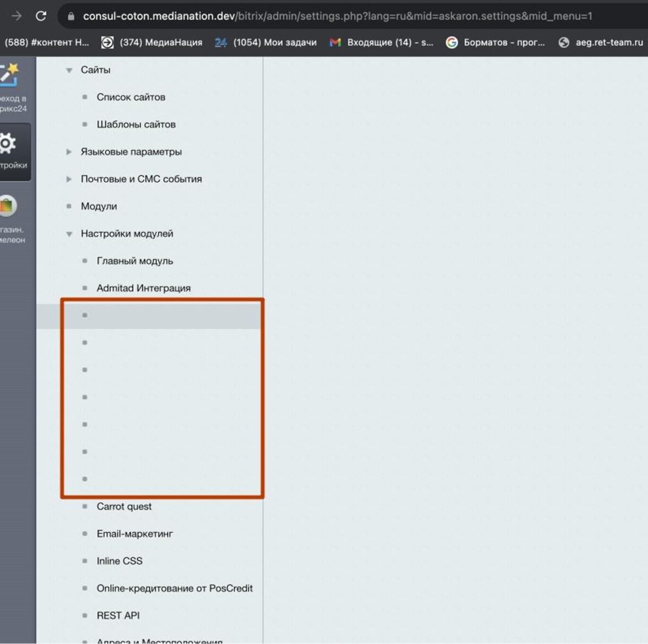Click the browser forward arrow icon
Image resolution: width=648 pixels, height=644 pixels.
point(17,16)
